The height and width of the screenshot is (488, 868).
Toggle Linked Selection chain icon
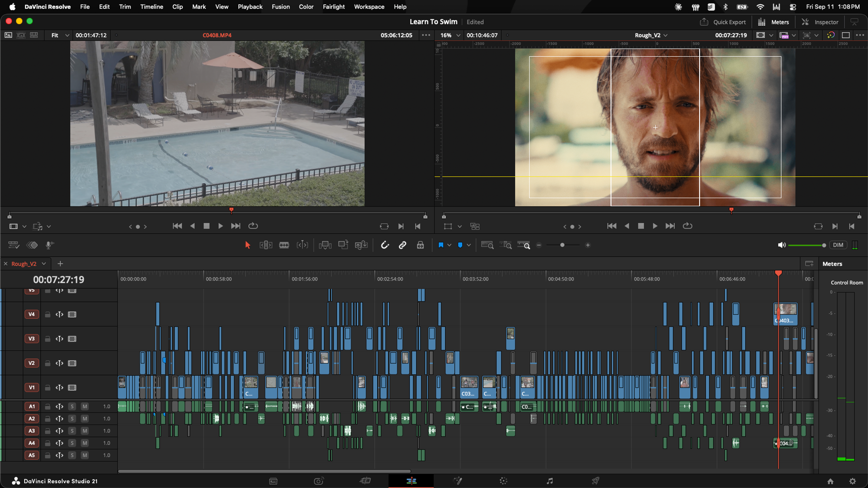[402, 245]
